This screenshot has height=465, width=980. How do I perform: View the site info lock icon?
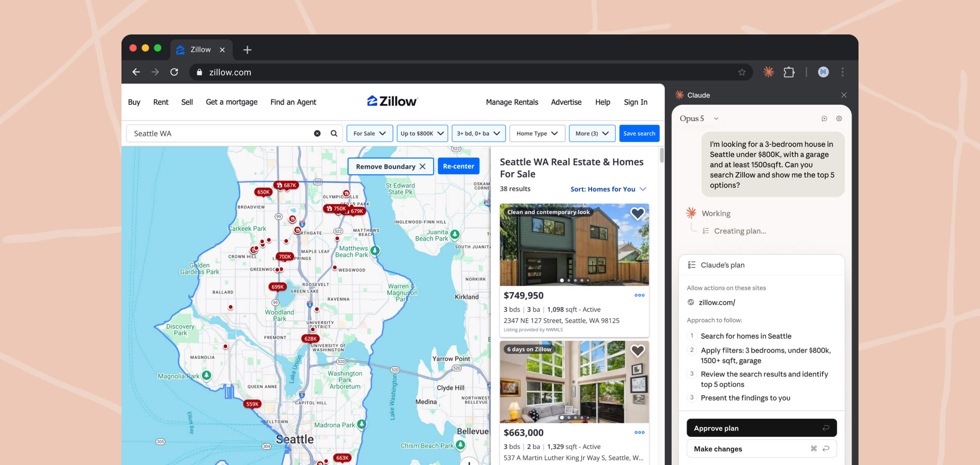[199, 72]
